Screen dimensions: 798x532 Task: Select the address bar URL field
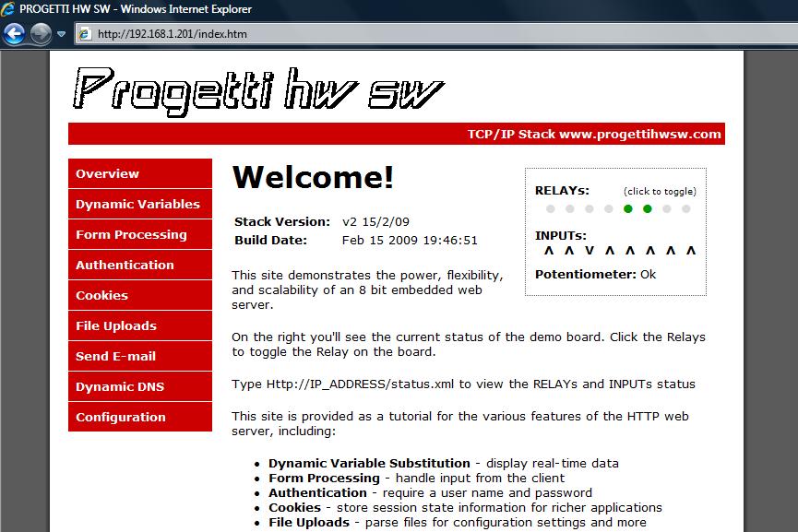(x=435, y=34)
